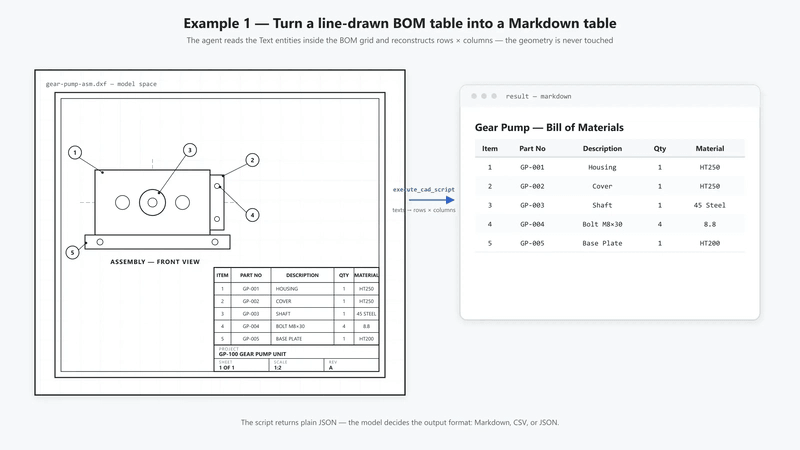Screen dimensions: 800x450
Task: Click '45 Steel' in the result table
Action: [x=710, y=205]
